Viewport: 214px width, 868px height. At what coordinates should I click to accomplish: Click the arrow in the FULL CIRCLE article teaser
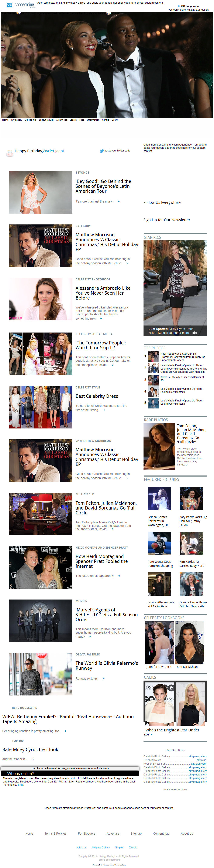[x=112, y=529]
